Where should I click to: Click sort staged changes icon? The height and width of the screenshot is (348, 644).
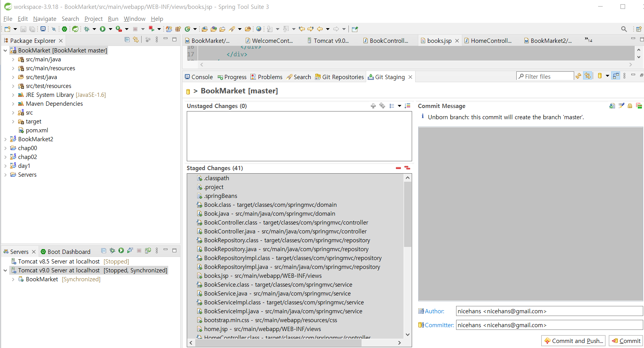point(407,106)
